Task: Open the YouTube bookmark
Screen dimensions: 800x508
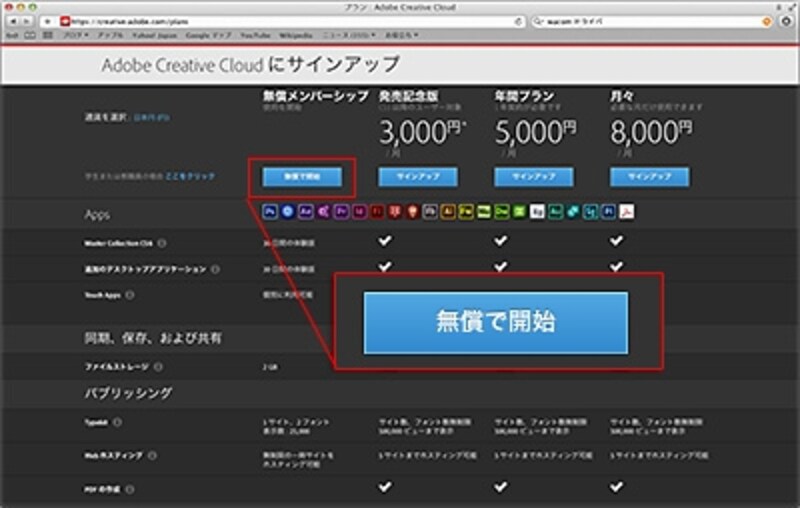Action: 255,35
